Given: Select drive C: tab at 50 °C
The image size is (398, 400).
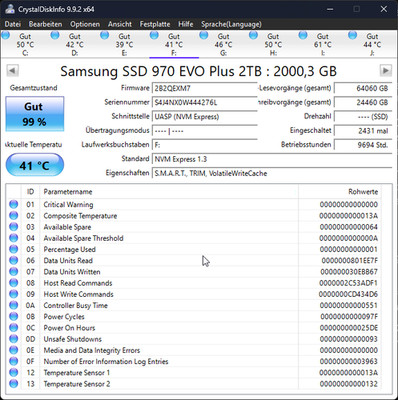Looking at the screenshot, I should 25,44.
